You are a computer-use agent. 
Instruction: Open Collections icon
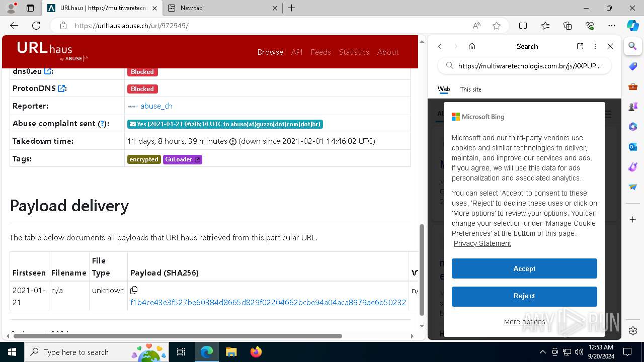point(568,26)
